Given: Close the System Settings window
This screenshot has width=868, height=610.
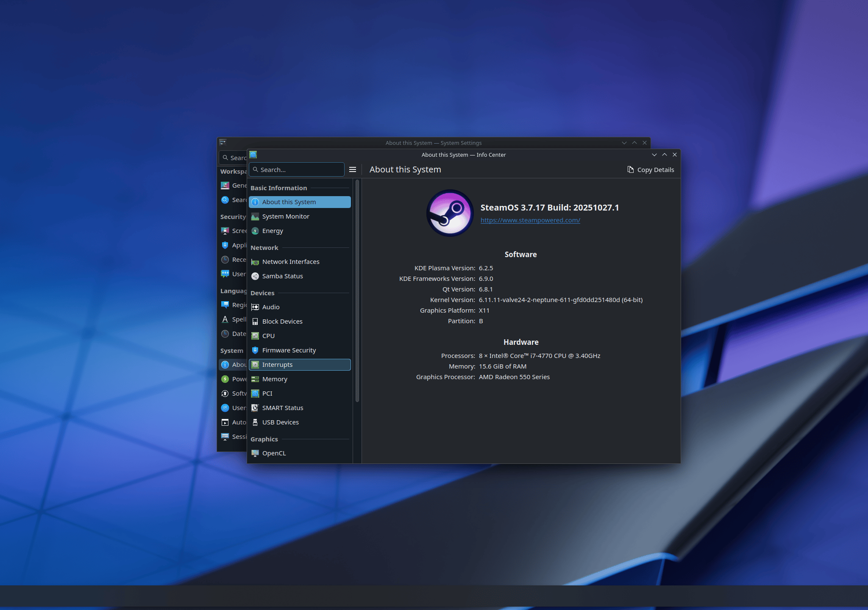Looking at the screenshot, I should tap(645, 143).
